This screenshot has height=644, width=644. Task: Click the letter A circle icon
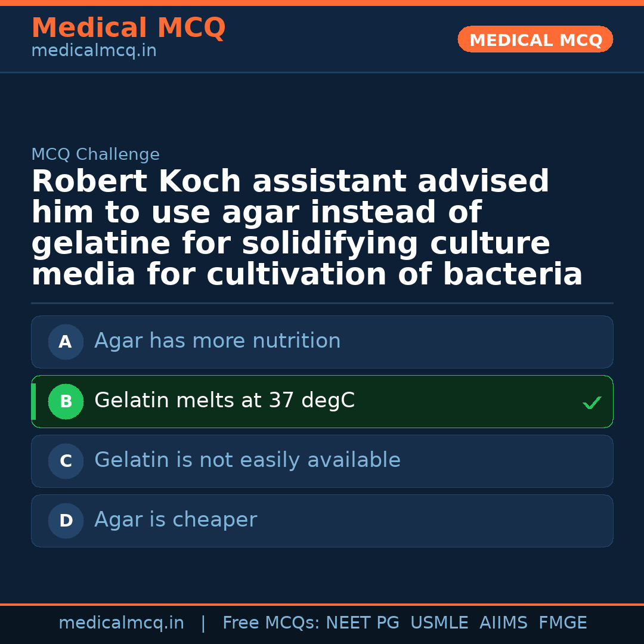tap(66, 342)
